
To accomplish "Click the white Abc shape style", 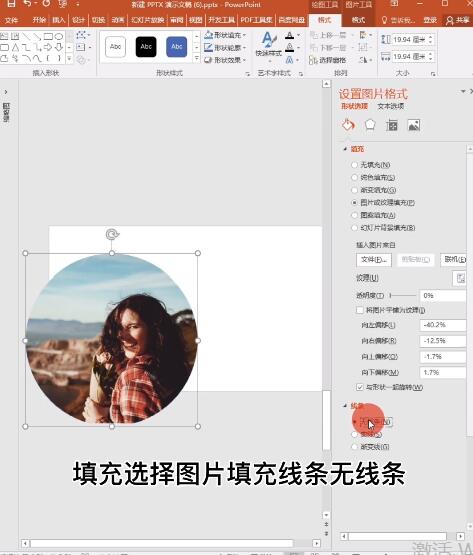I will coord(115,47).
